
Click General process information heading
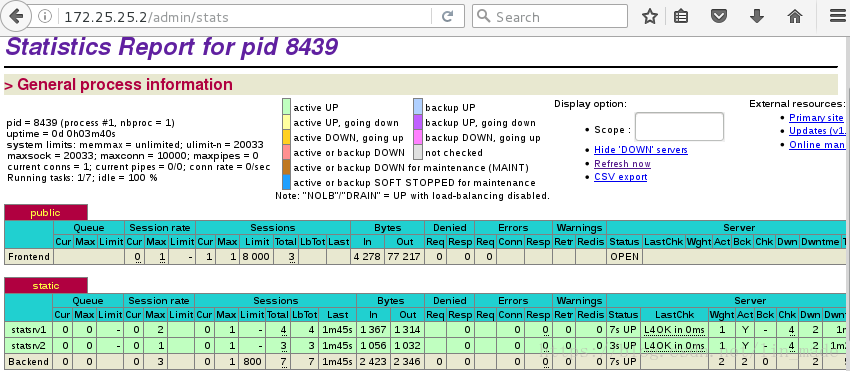coord(125,85)
